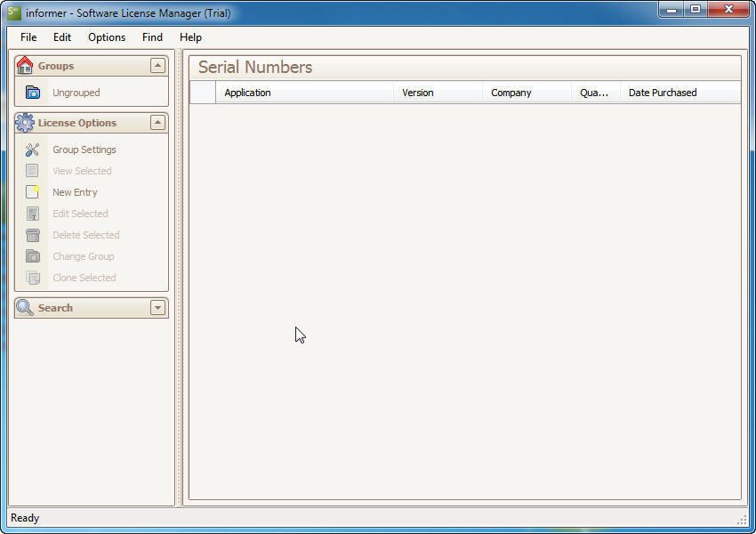Click the Edit Selected label
Image resolution: width=756 pixels, height=534 pixels.
80,214
